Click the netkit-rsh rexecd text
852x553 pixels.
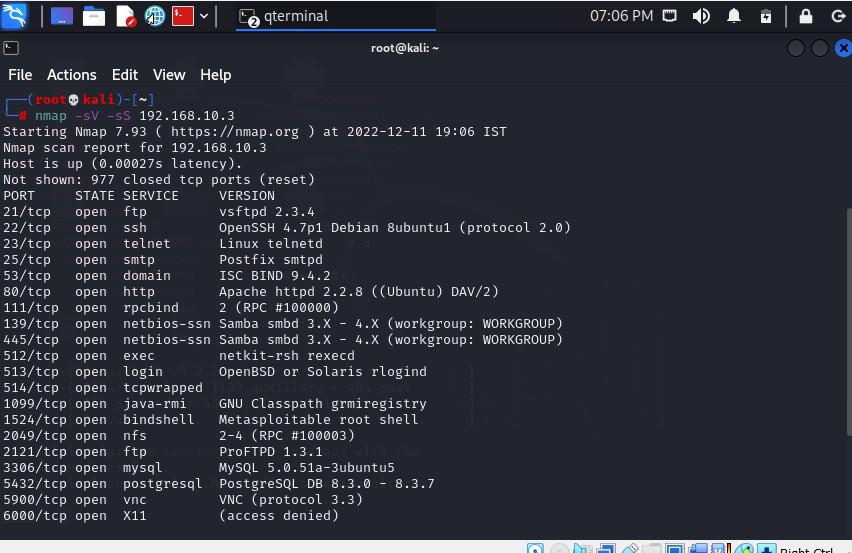pos(286,356)
